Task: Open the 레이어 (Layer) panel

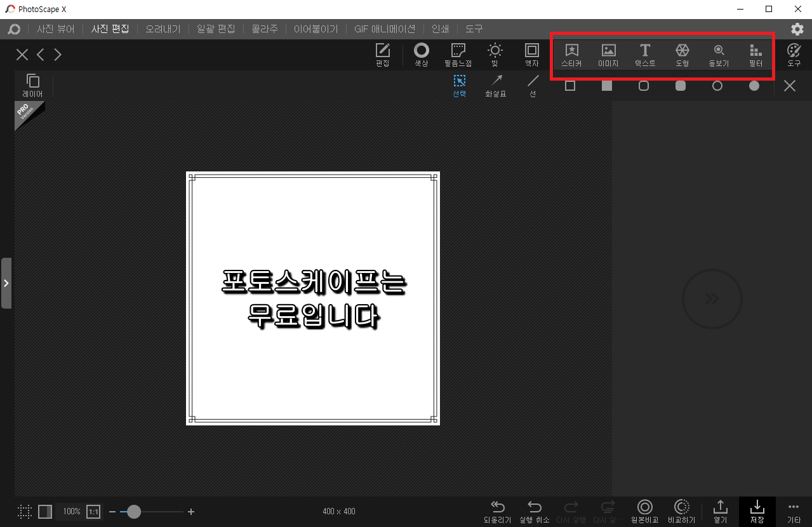Action: coord(32,86)
